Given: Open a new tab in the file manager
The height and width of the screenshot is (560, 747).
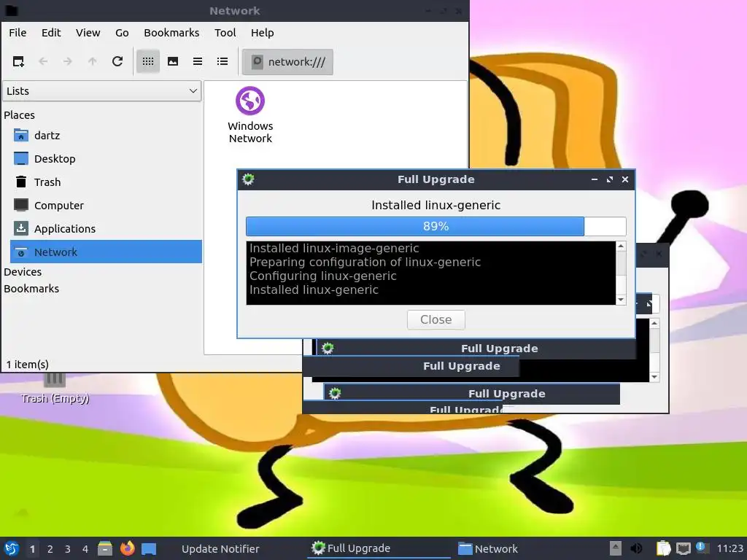Looking at the screenshot, I should point(18,61).
